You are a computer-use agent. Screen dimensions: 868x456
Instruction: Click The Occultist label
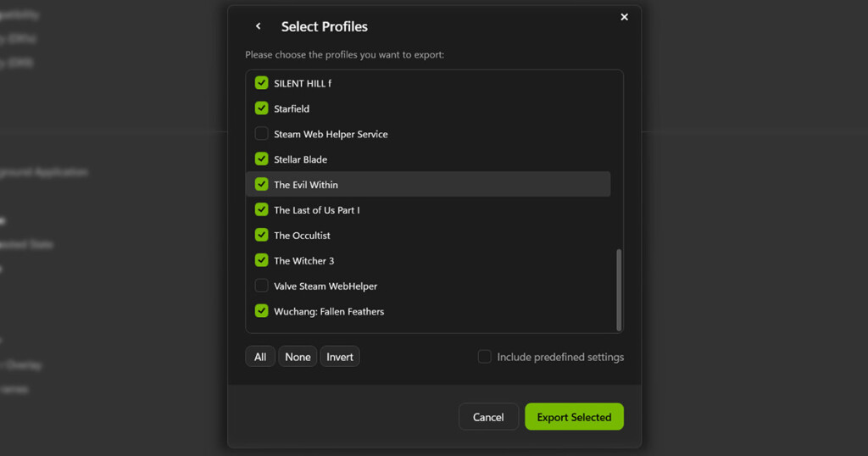(303, 236)
